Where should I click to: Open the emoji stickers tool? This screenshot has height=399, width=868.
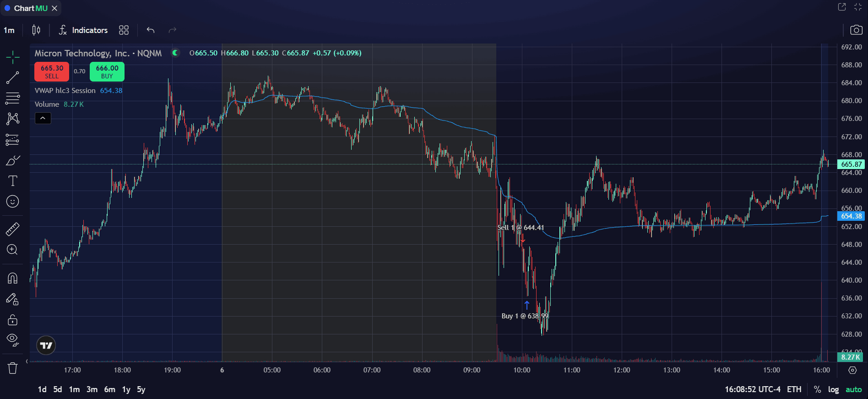click(12, 202)
